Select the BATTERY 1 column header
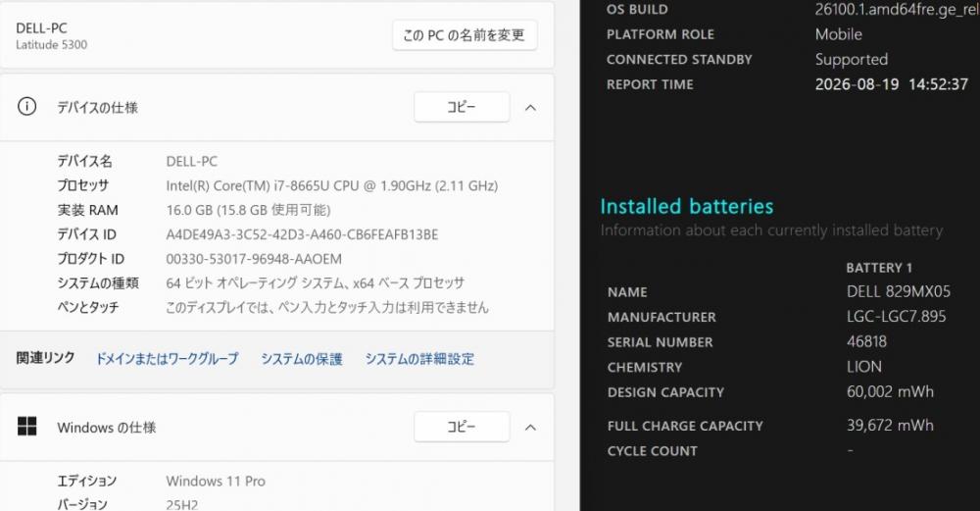The image size is (980, 511). (879, 268)
